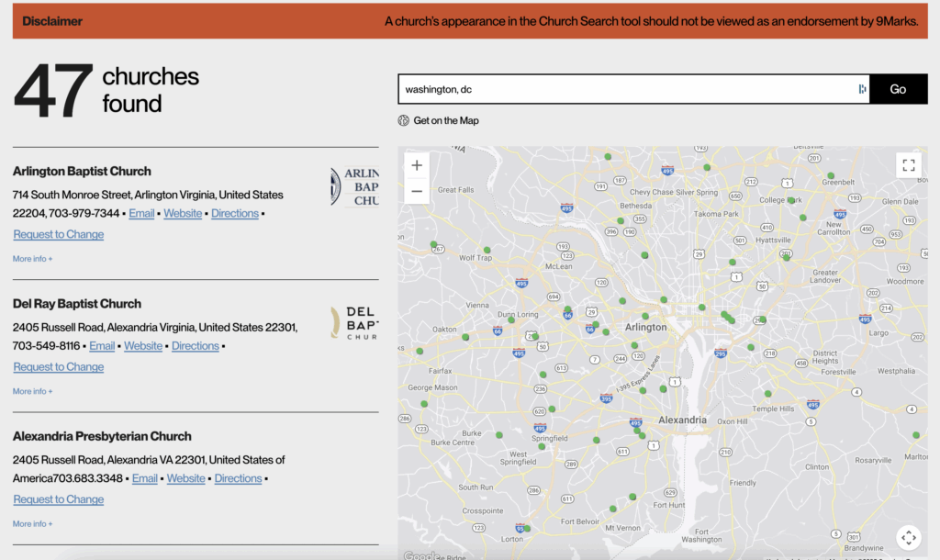
Task: Click the icon inside the search field
Action: point(862,89)
